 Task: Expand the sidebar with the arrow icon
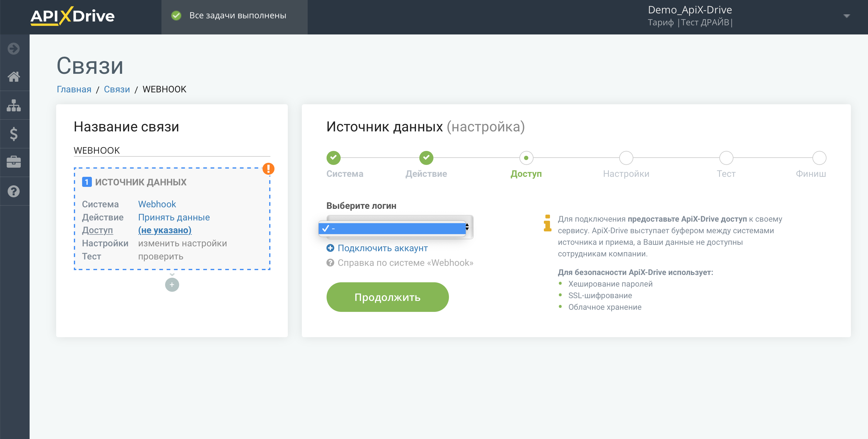pos(14,48)
